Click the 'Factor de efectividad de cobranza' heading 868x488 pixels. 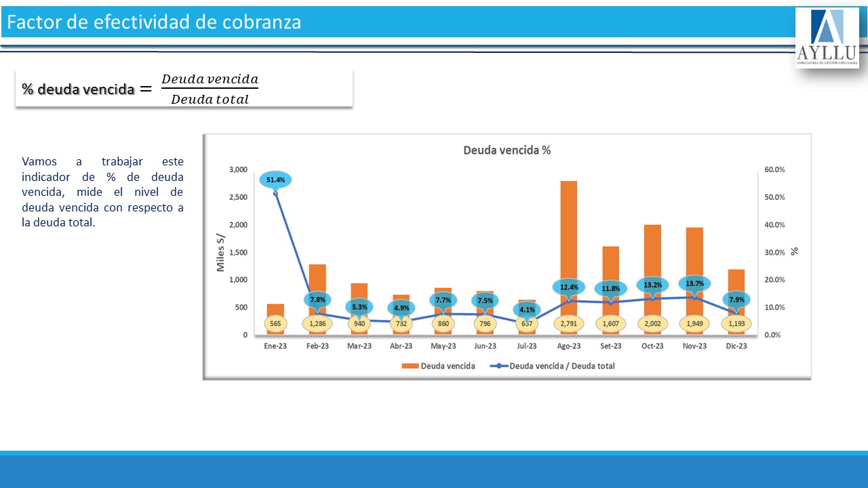click(154, 22)
